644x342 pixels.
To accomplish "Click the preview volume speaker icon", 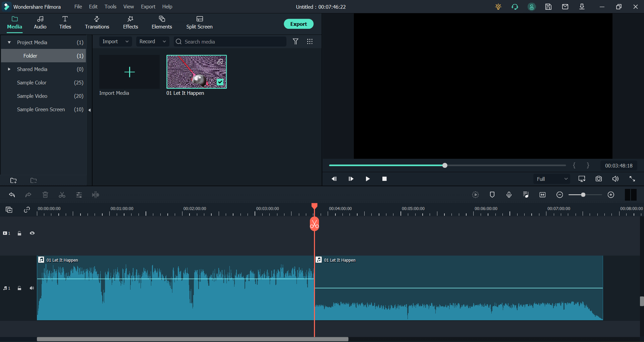I will tap(615, 179).
